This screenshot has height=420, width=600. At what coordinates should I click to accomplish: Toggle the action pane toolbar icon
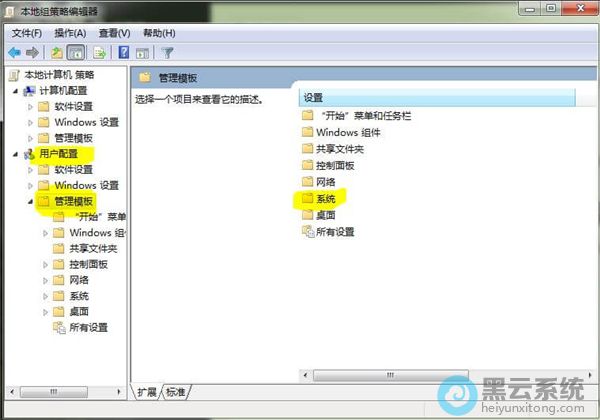pyautogui.click(x=142, y=52)
